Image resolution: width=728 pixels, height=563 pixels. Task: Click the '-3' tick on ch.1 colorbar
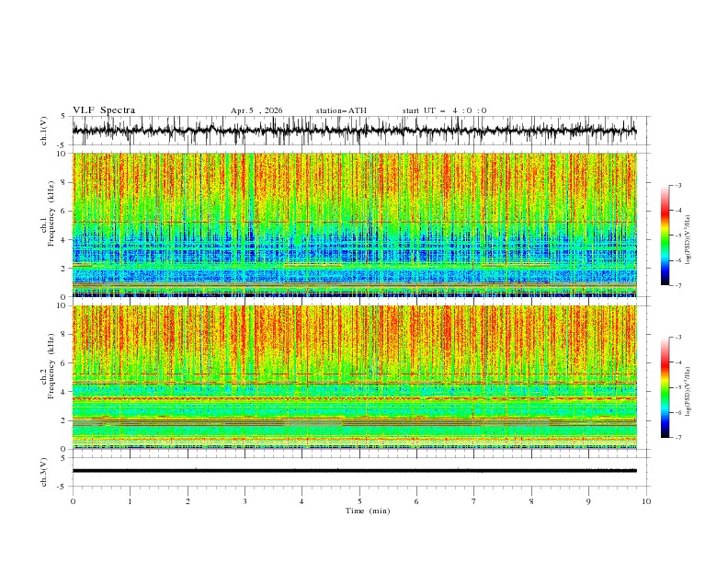click(x=677, y=185)
